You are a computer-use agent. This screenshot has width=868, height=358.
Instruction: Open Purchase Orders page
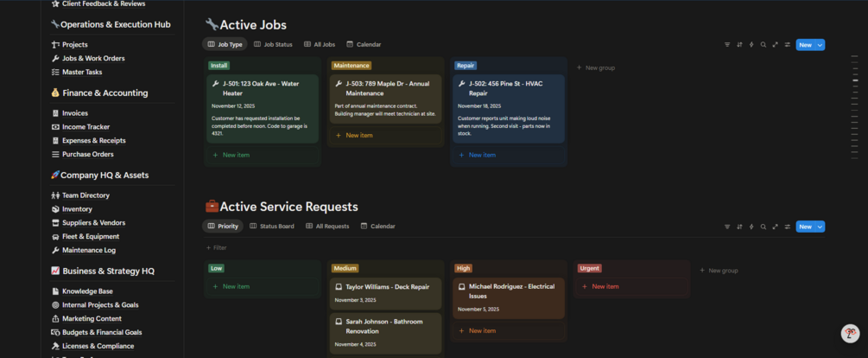87,155
